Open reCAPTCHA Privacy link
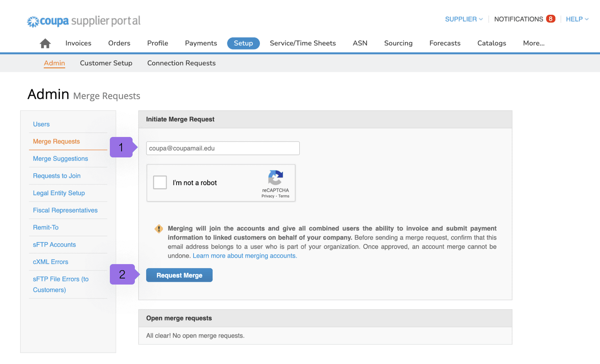This screenshot has height=364, width=600. point(268,196)
